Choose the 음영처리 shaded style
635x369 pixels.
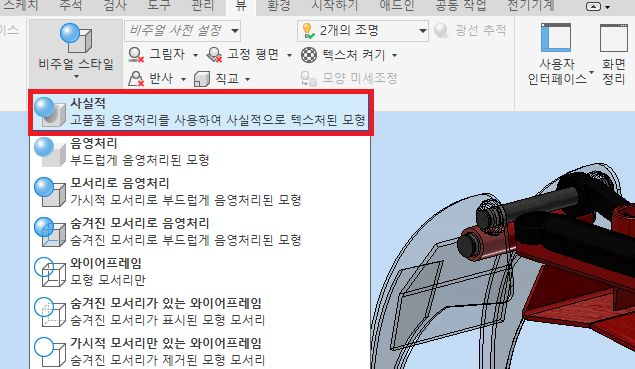point(200,152)
